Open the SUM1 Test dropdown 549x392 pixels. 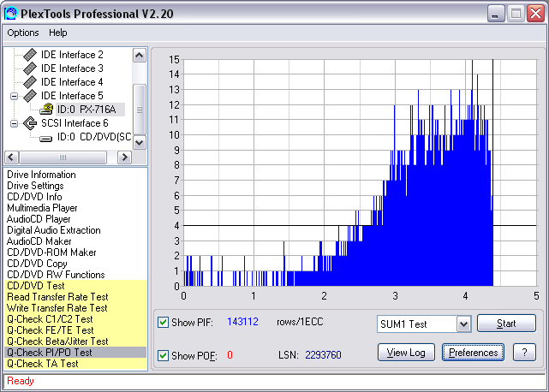click(463, 324)
